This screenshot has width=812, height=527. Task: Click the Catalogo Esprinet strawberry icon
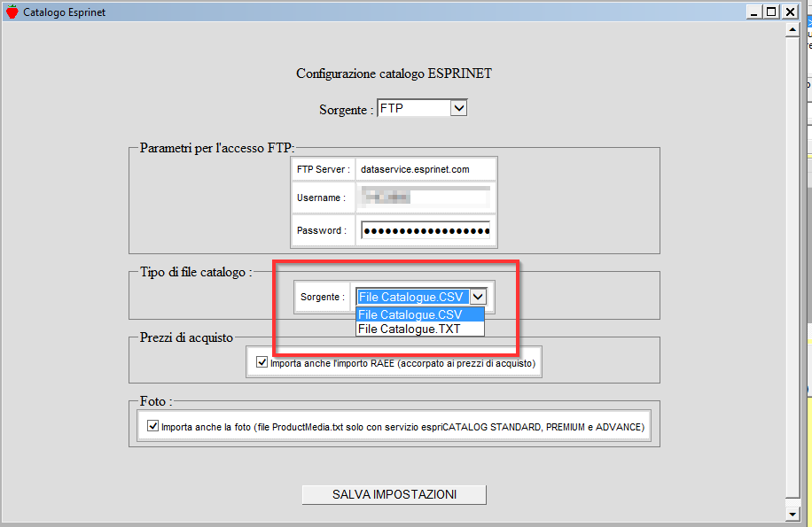(12, 12)
